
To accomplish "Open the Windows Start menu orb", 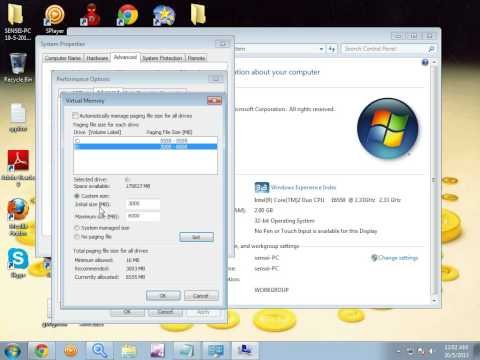I will point(13,351).
